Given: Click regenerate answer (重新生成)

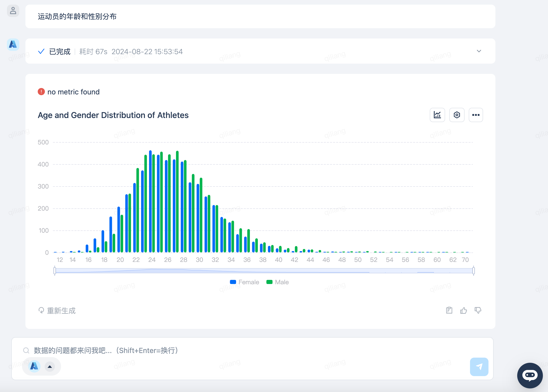Looking at the screenshot, I should click(57, 311).
